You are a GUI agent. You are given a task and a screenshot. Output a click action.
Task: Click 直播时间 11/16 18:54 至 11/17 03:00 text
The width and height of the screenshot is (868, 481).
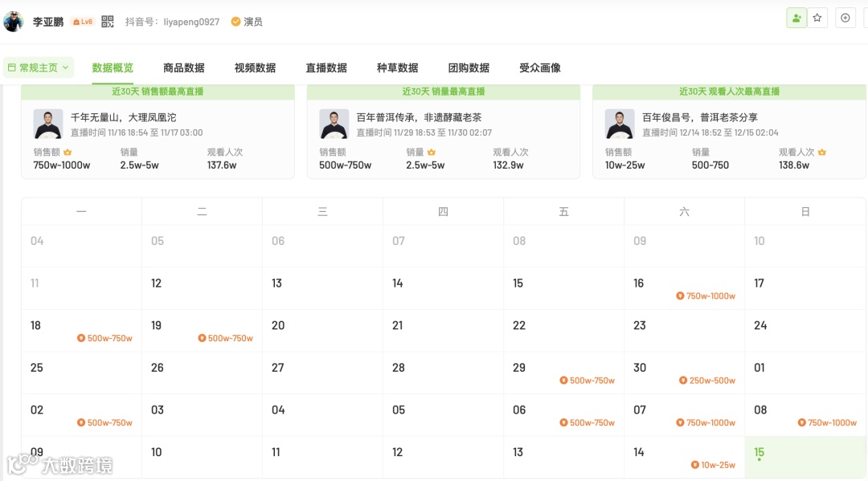[x=137, y=132]
